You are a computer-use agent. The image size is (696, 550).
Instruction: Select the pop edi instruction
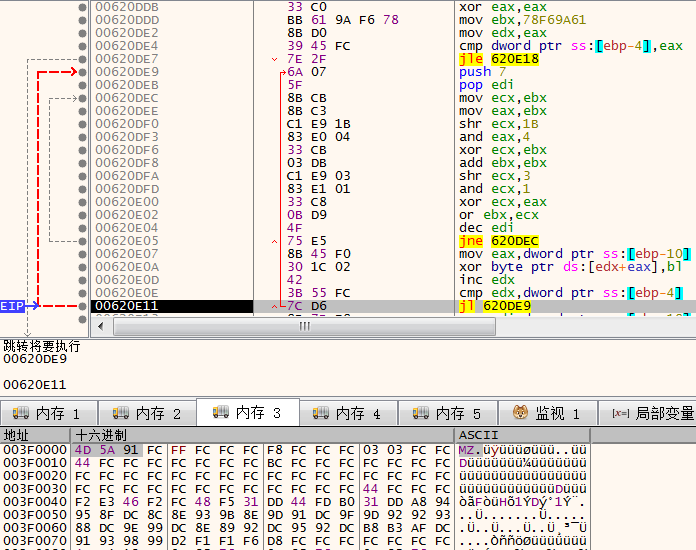486,85
